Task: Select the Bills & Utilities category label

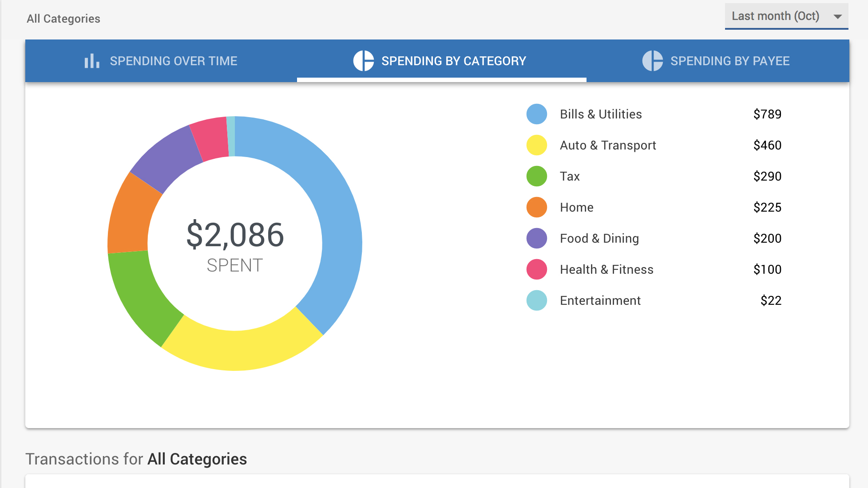Action: (601, 114)
